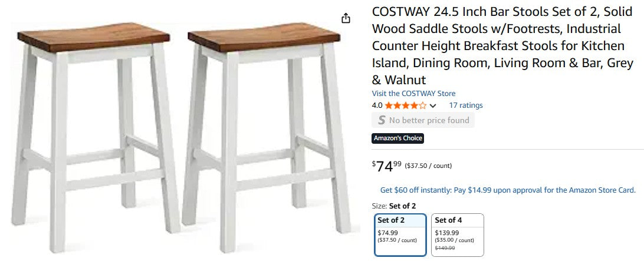Click the share icon above the product image
The width and height of the screenshot is (644, 261).
tap(346, 18)
